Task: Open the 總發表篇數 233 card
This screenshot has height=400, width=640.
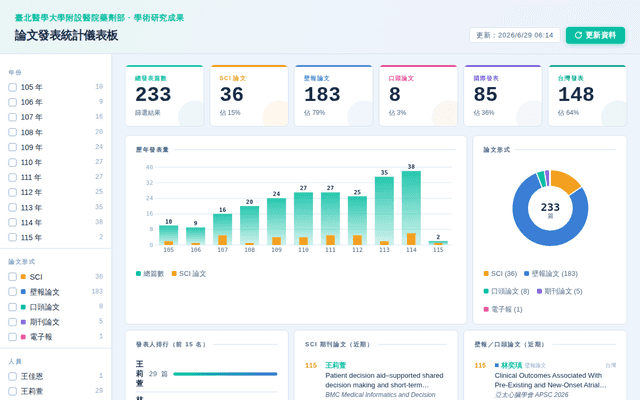Action: pyautogui.click(x=164, y=96)
